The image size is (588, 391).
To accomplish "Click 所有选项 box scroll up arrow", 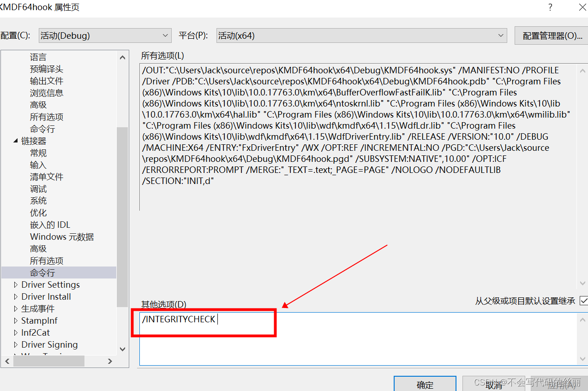I will pyautogui.click(x=582, y=71).
